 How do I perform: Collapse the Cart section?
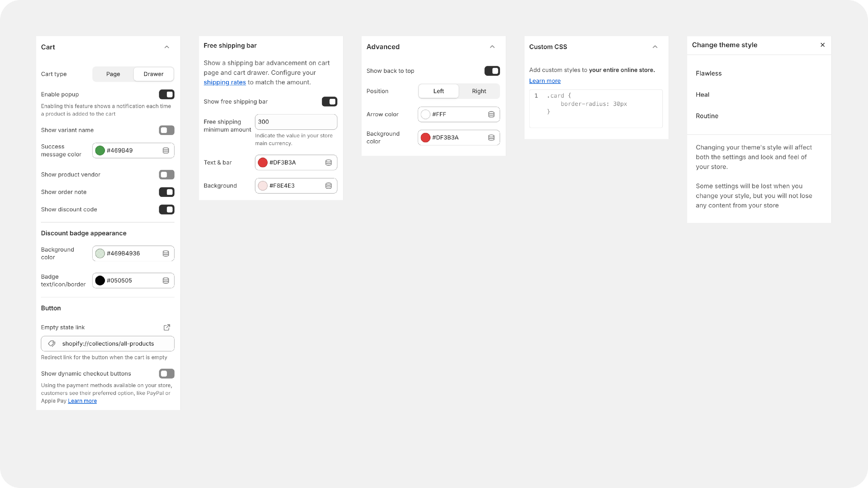[x=167, y=47]
